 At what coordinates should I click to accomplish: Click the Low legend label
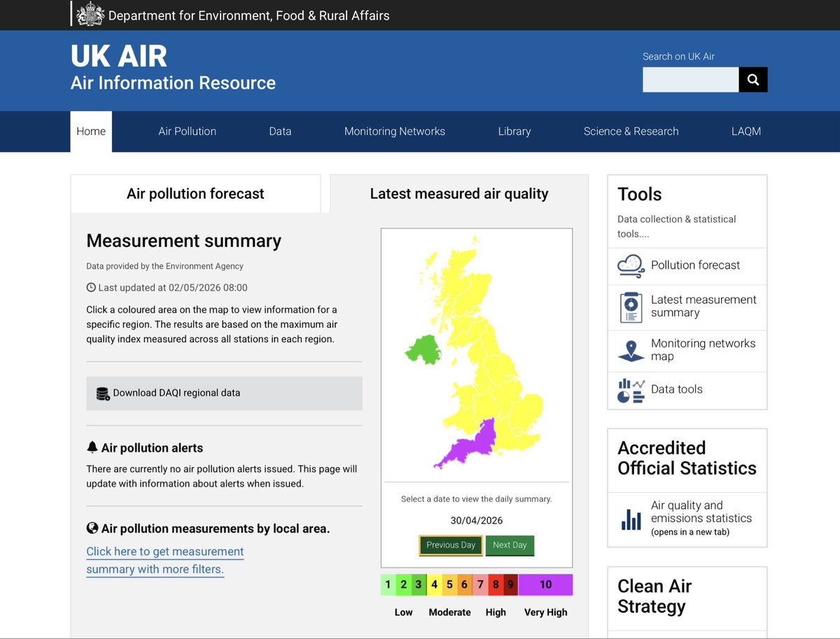point(404,612)
